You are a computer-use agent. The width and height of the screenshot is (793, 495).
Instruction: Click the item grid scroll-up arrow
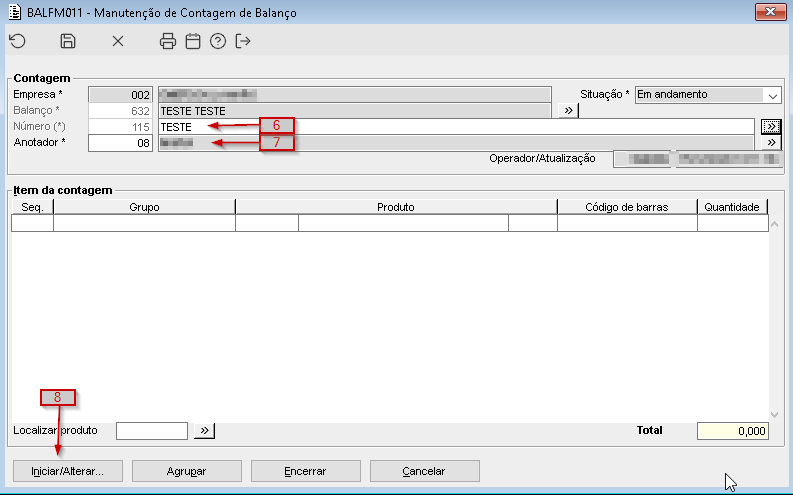pos(774,223)
